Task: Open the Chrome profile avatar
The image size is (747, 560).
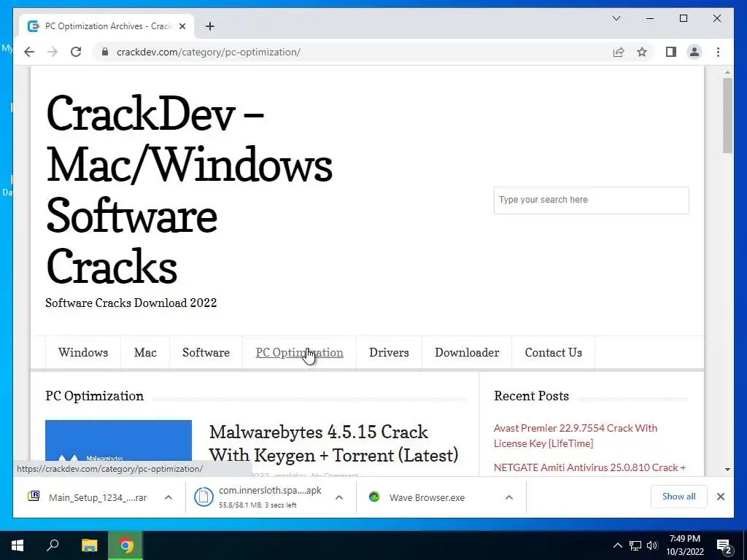Action: (694, 52)
